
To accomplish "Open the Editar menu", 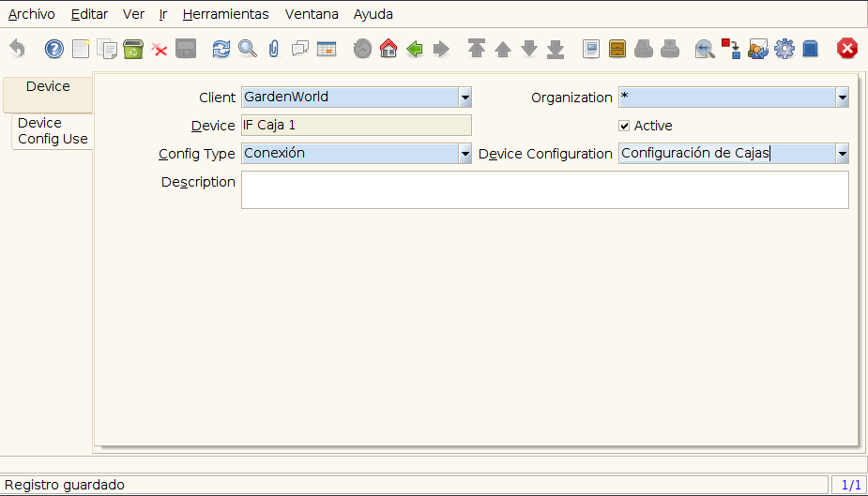I will 89,14.
